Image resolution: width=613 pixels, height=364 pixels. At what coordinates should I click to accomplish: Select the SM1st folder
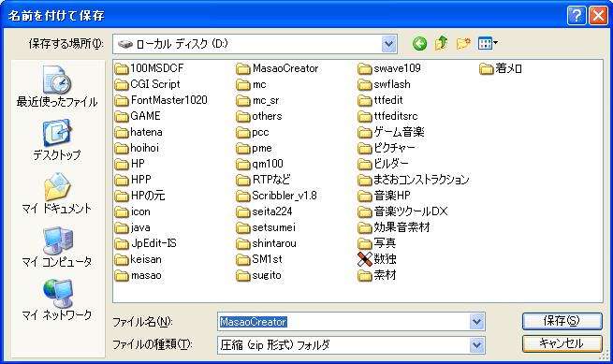[259, 259]
